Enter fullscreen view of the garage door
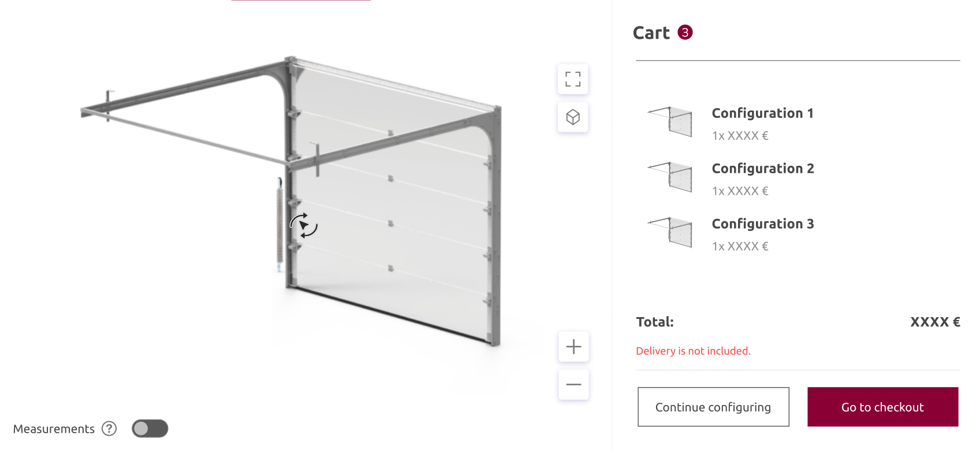Viewport: 980px width, 450px height. (x=573, y=79)
